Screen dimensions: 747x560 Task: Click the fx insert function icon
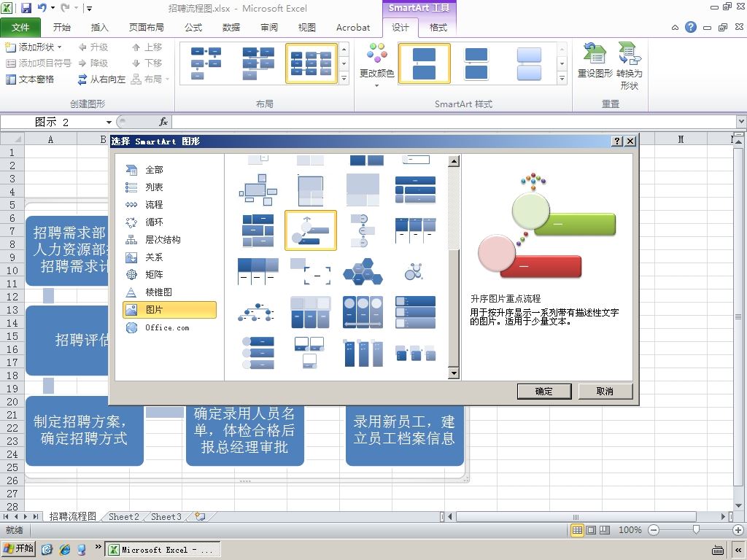coord(163,122)
